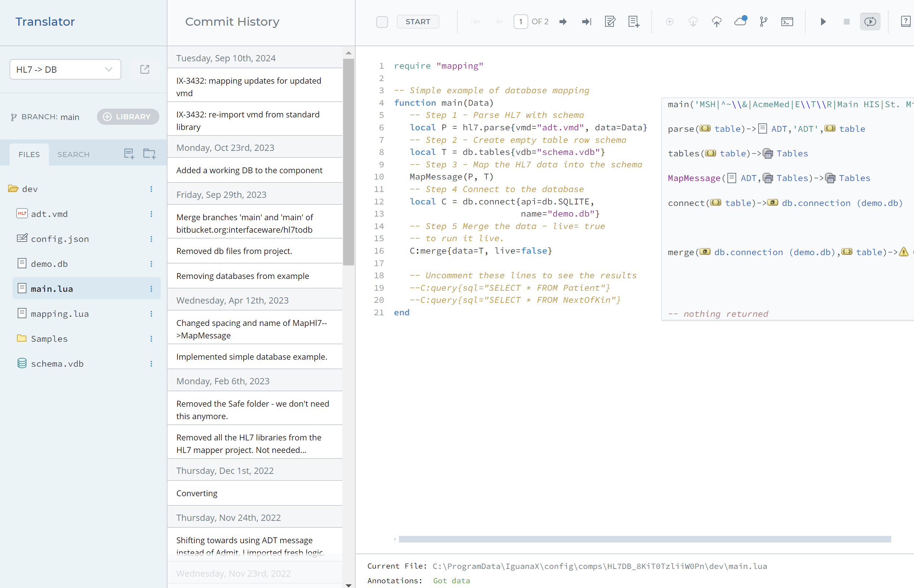Click the run play button in toolbar
Viewport: 914px width, 588px height.
pos(823,22)
